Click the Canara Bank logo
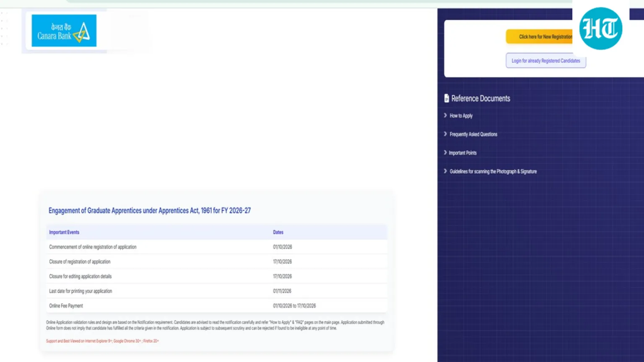 tap(64, 31)
